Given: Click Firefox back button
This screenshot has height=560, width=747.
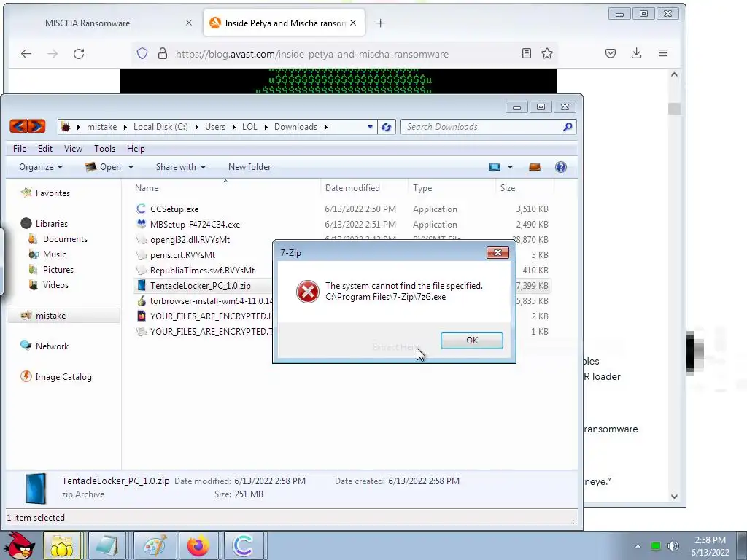Looking at the screenshot, I should click(x=26, y=54).
